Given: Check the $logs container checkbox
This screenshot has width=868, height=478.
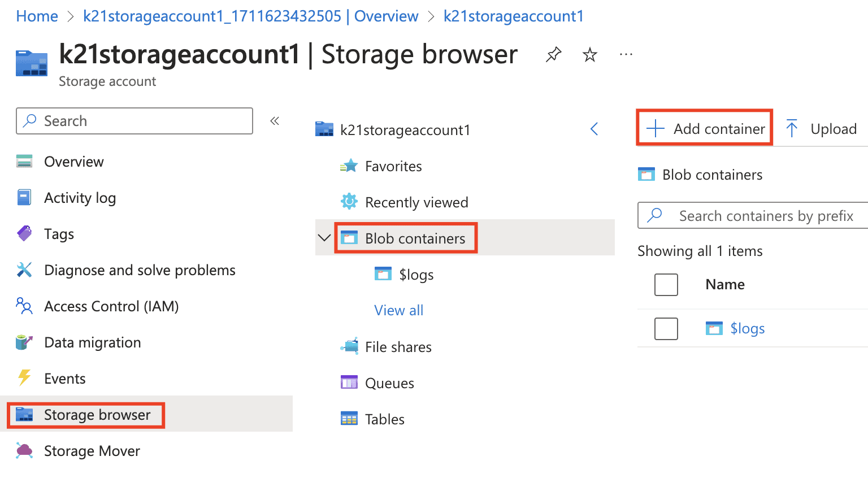Looking at the screenshot, I should tap(666, 328).
